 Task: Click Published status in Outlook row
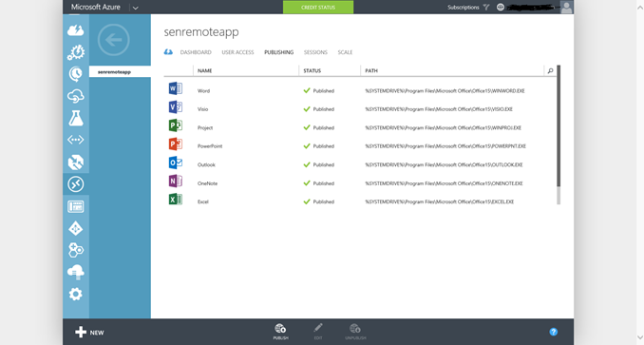coord(319,164)
